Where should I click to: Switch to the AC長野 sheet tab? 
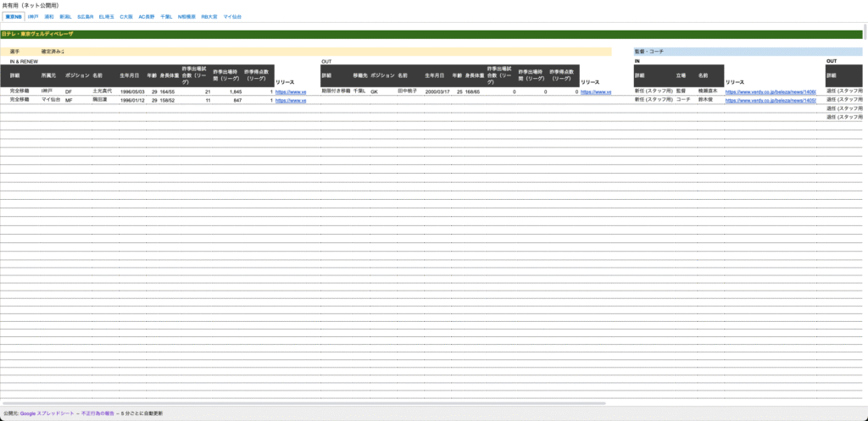147,17
